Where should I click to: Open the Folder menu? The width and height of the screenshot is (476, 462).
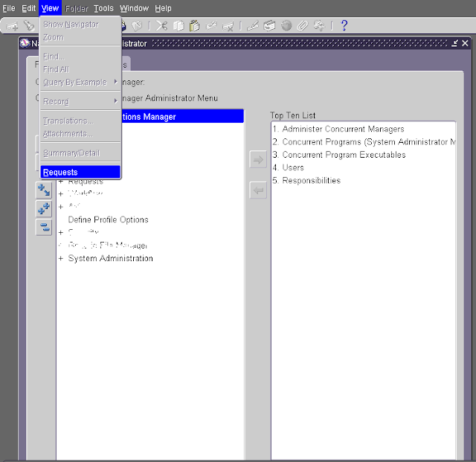point(77,8)
